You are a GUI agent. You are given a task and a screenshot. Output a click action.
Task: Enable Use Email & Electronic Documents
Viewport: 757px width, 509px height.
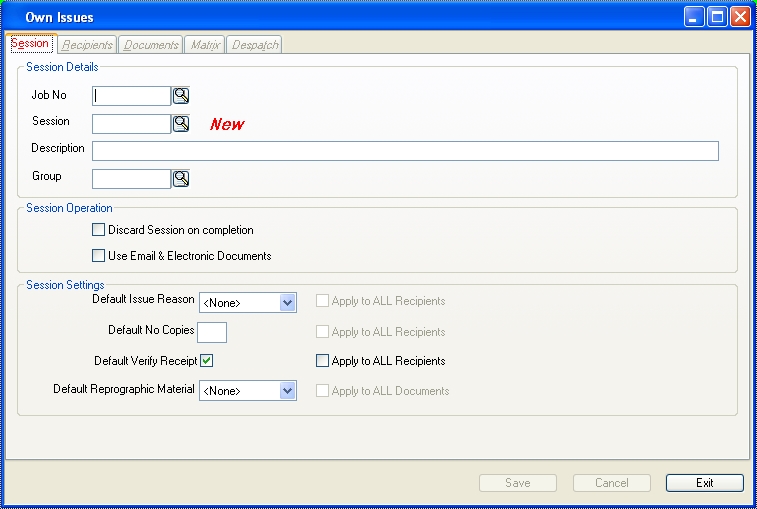[98, 255]
